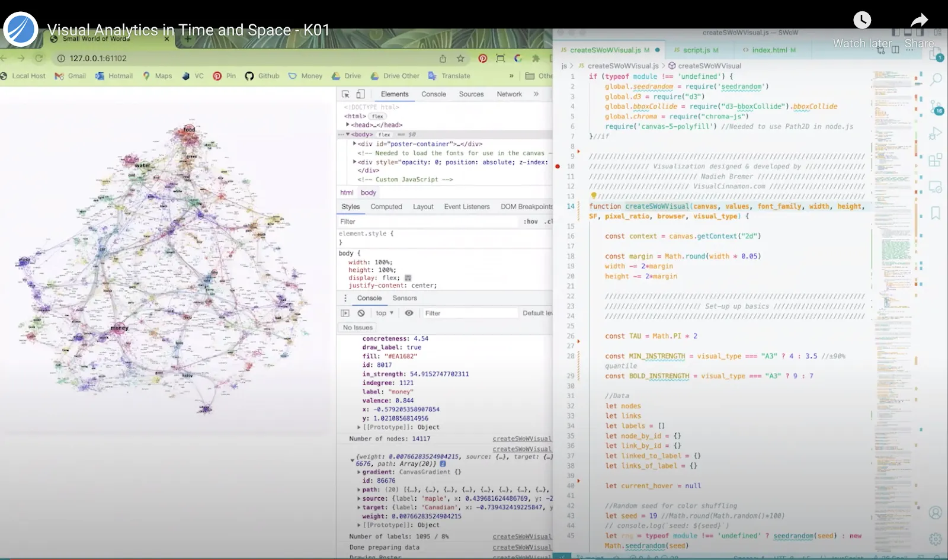Click the share page icon in address bar
Image resolution: width=948 pixels, height=560 pixels.
tap(443, 58)
